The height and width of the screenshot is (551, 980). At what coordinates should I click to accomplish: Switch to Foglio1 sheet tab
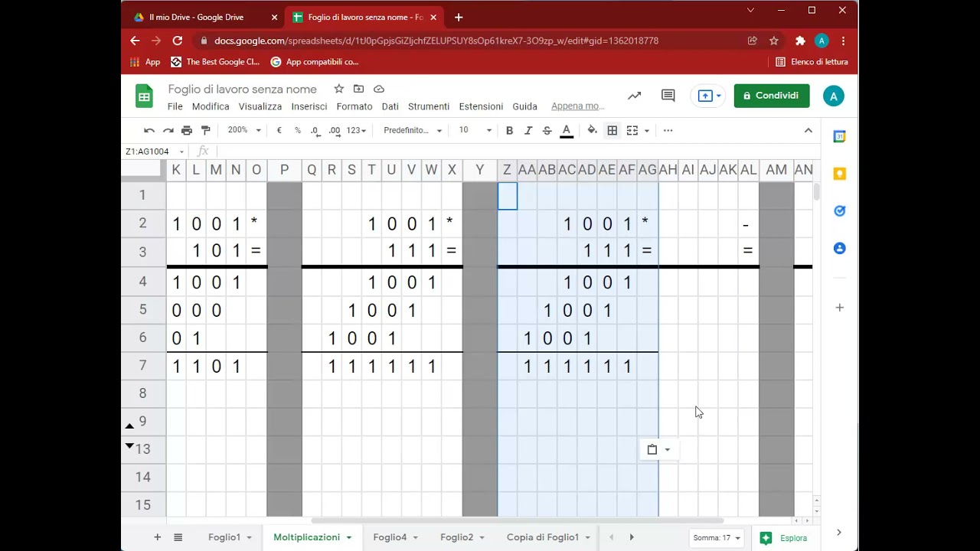pos(224,537)
